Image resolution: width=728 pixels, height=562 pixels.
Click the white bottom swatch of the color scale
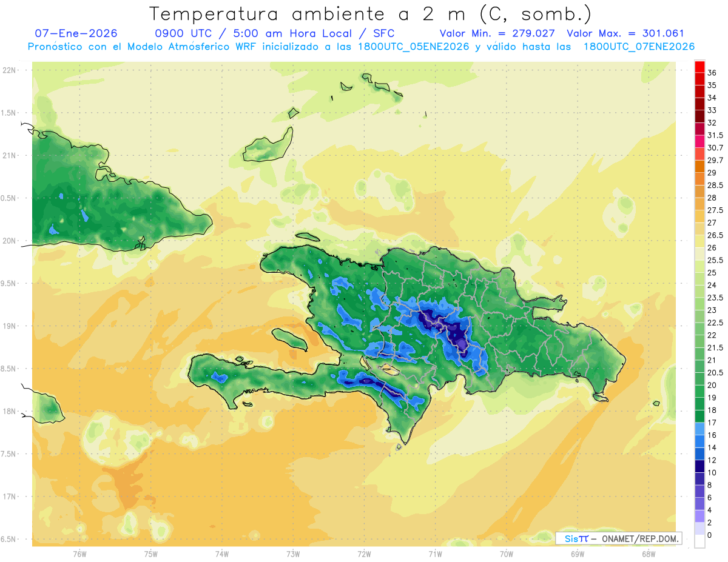click(699, 542)
